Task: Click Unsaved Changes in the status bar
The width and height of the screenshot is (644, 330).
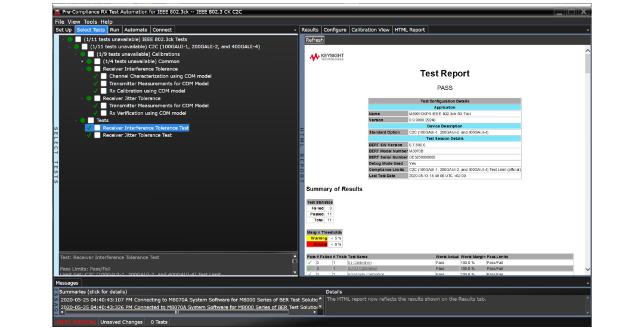Action: pyautogui.click(x=122, y=322)
